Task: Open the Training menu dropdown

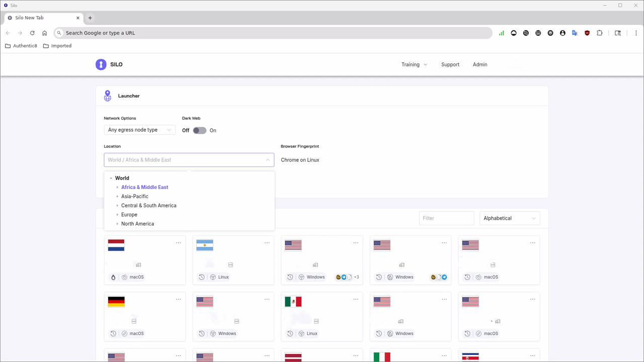Action: click(414, 64)
